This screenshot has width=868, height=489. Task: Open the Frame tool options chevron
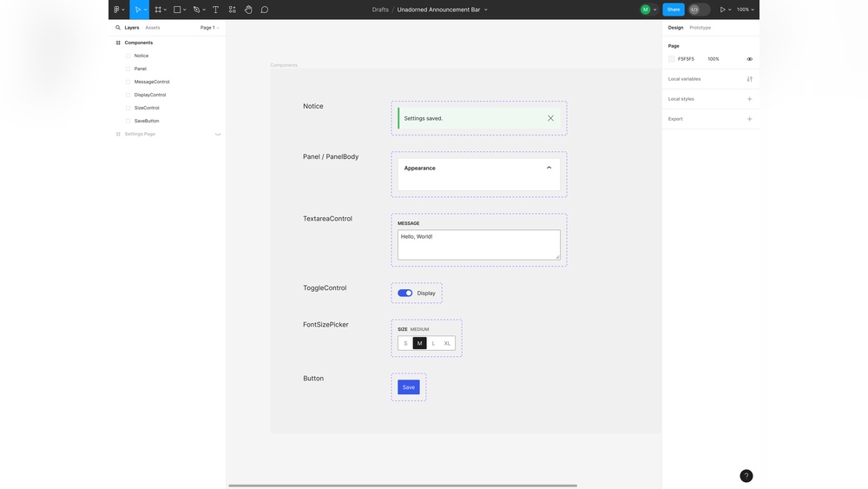tap(165, 10)
